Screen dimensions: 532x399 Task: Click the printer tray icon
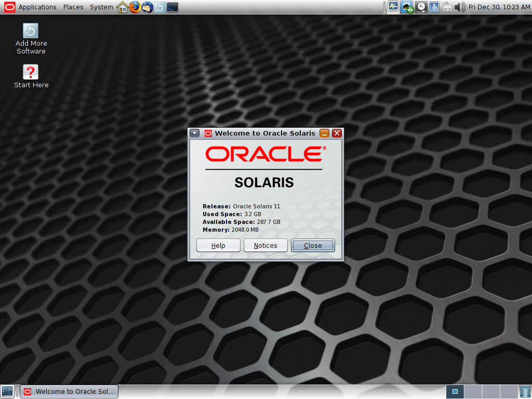click(447, 7)
